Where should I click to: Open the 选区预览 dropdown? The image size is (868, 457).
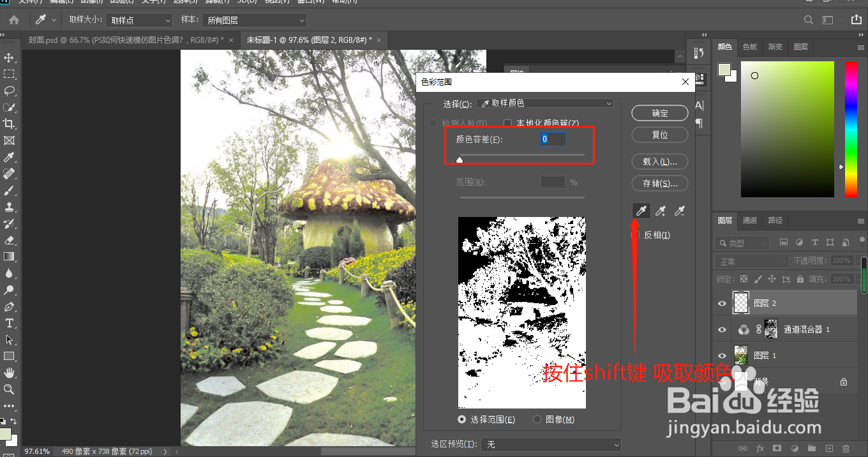[551, 444]
